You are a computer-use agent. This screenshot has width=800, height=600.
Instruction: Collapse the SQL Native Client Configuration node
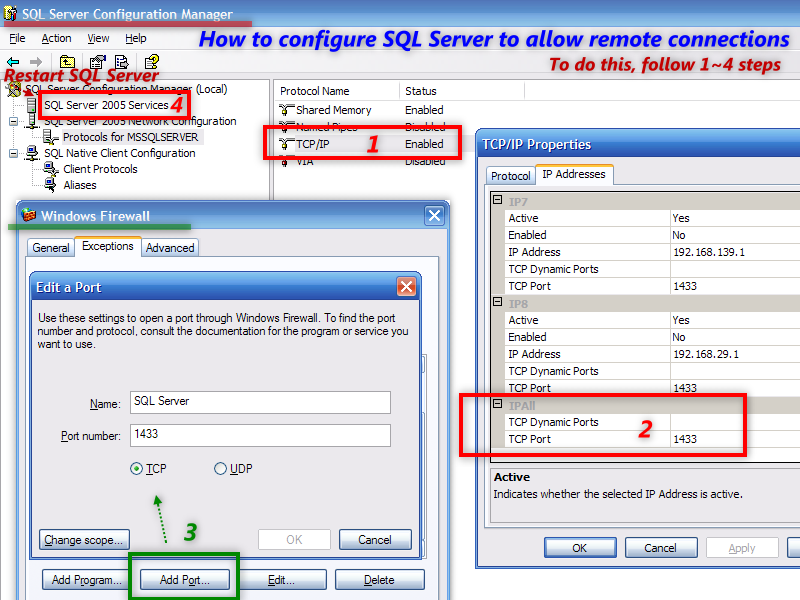(x=13, y=153)
